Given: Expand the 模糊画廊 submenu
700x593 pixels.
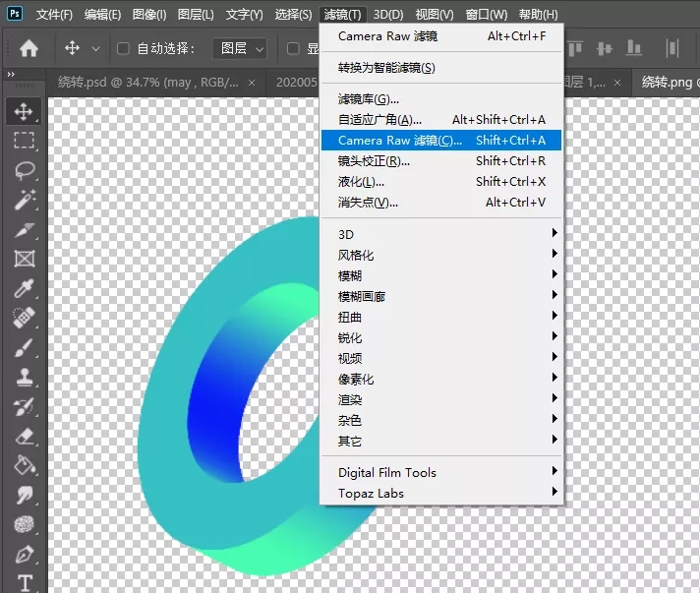Looking at the screenshot, I should [x=441, y=296].
